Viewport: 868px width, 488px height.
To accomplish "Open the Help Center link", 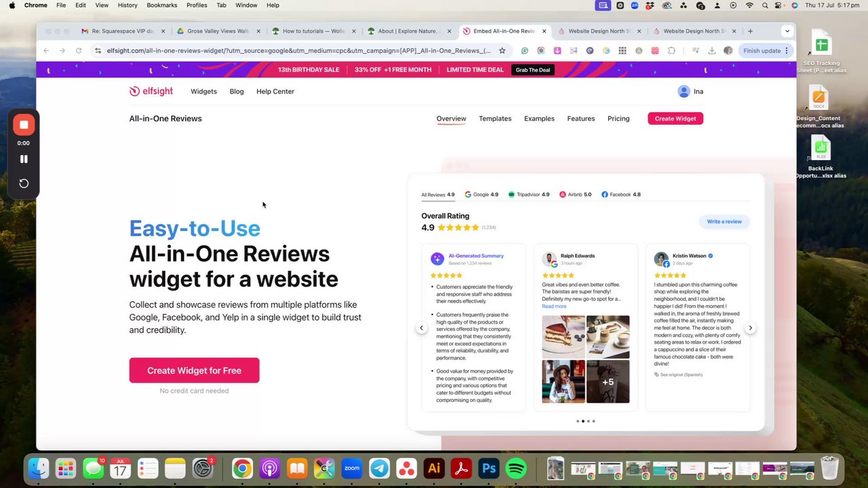I will (x=275, y=91).
